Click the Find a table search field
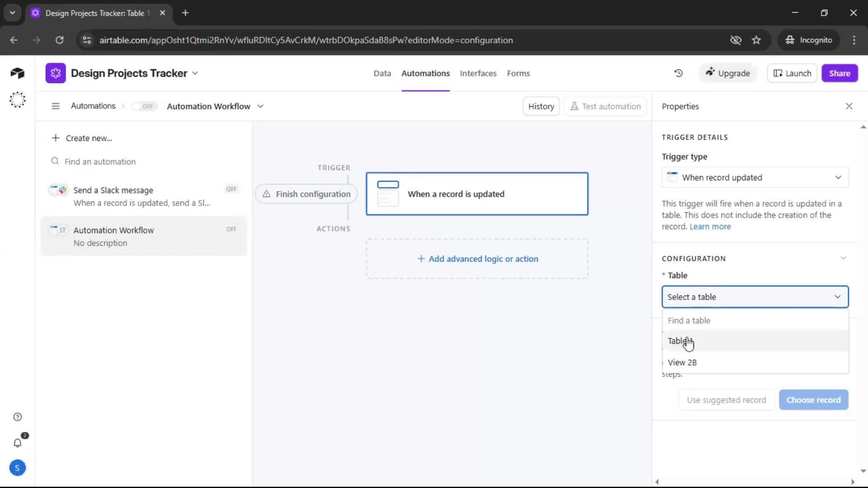The width and height of the screenshot is (868, 488). 755,320
